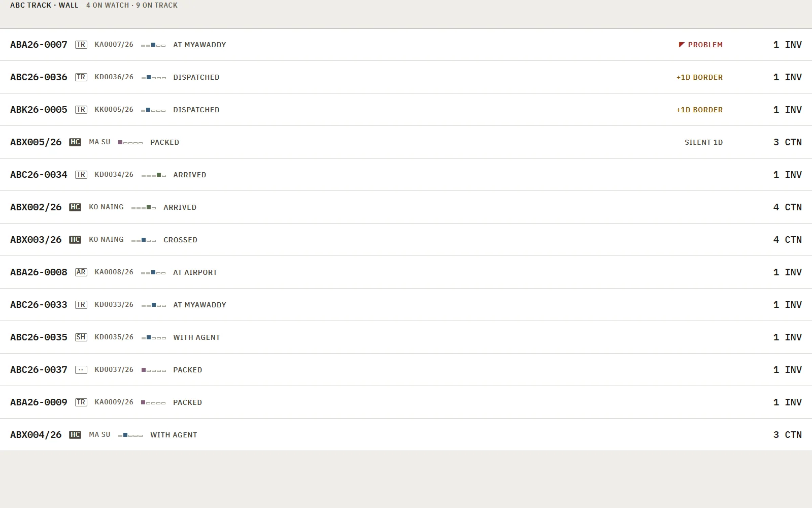Viewport: 812px width, 508px height.
Task: Click reference KD0034/26
Action: (x=114, y=175)
